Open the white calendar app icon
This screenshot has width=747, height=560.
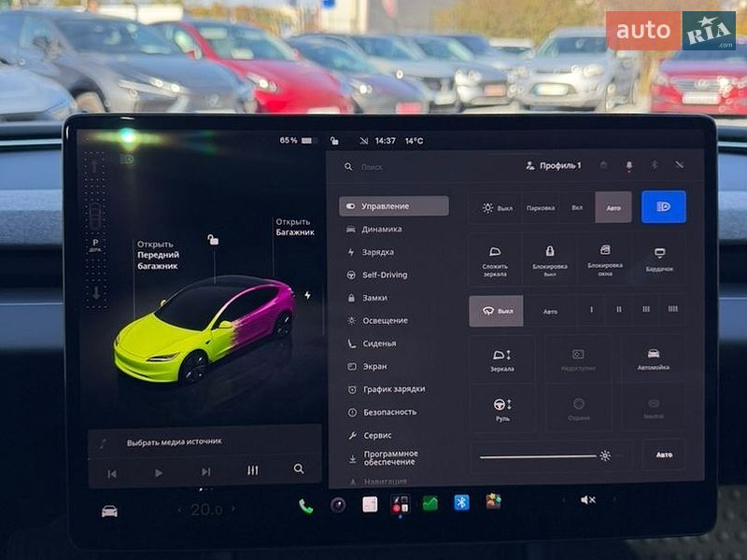370,504
